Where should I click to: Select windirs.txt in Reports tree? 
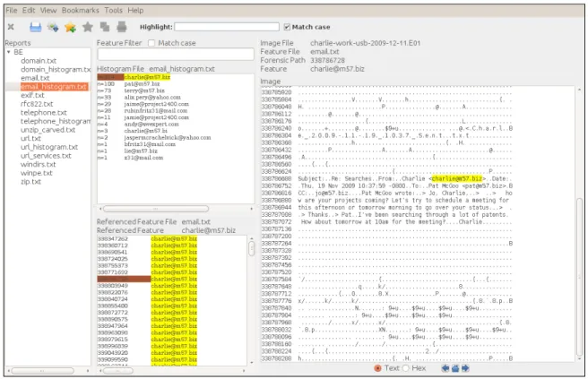click(38, 164)
